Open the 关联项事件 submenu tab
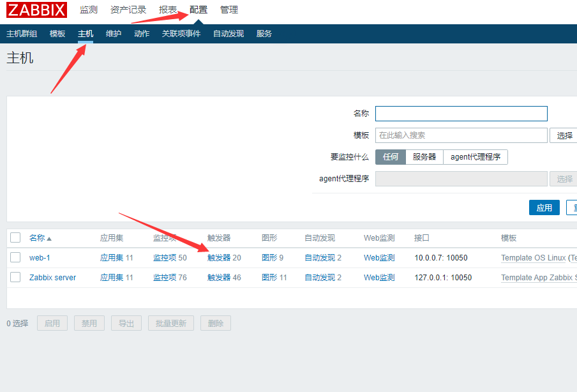The image size is (577, 392). pos(181,34)
